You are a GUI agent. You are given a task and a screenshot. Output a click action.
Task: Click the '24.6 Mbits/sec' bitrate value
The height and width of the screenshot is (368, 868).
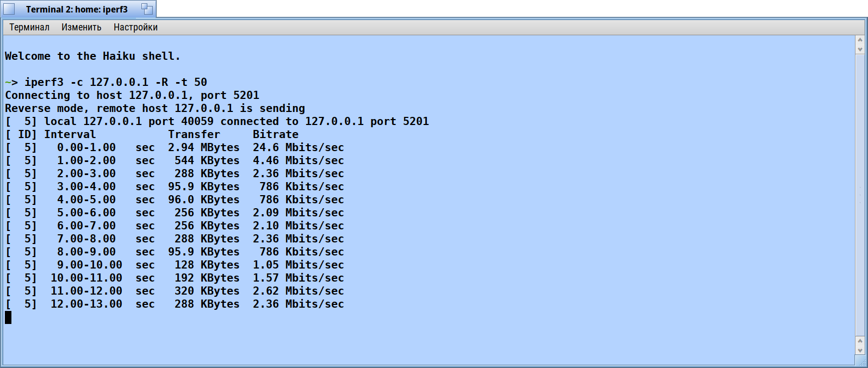pyautogui.click(x=299, y=147)
